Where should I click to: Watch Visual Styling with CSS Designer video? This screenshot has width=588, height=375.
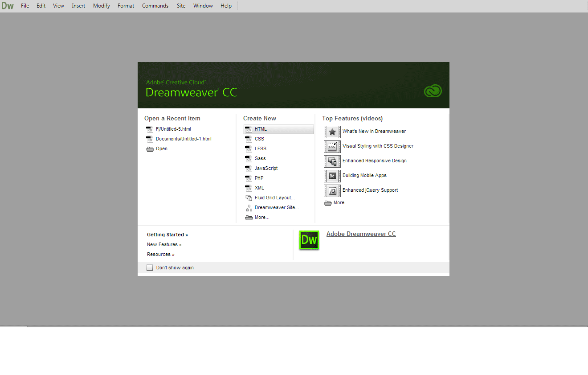click(x=378, y=146)
